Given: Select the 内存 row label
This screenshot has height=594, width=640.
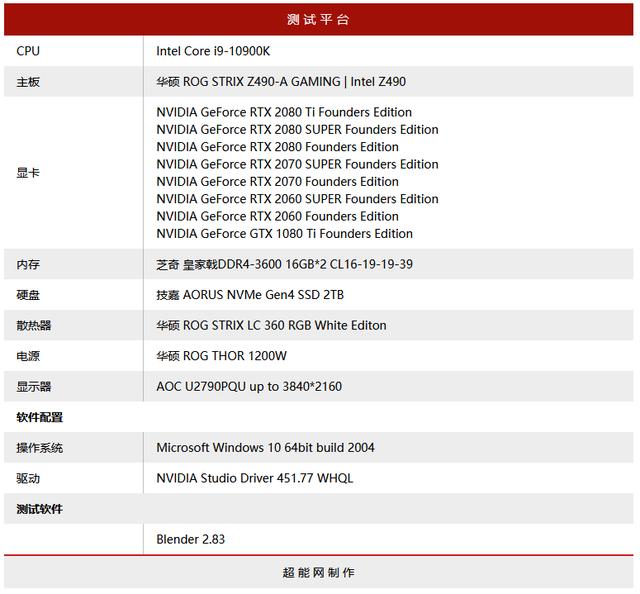Looking at the screenshot, I should click(28, 264).
